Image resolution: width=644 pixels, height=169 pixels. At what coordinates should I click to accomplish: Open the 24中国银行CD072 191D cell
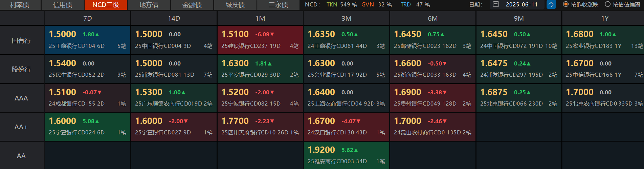519,40
